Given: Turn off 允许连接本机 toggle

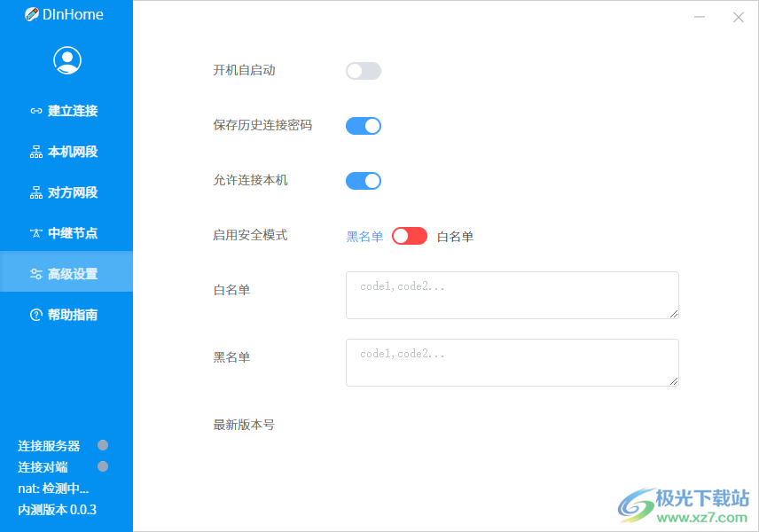Looking at the screenshot, I should tap(363, 180).
